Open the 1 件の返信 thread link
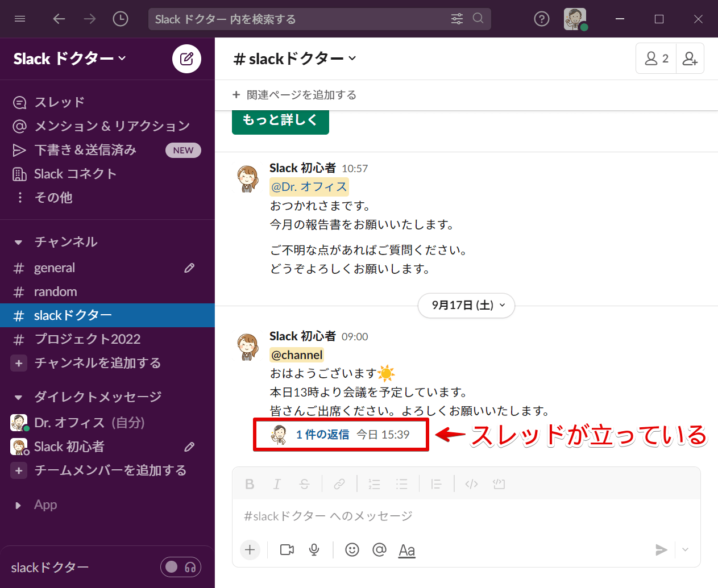 322,435
